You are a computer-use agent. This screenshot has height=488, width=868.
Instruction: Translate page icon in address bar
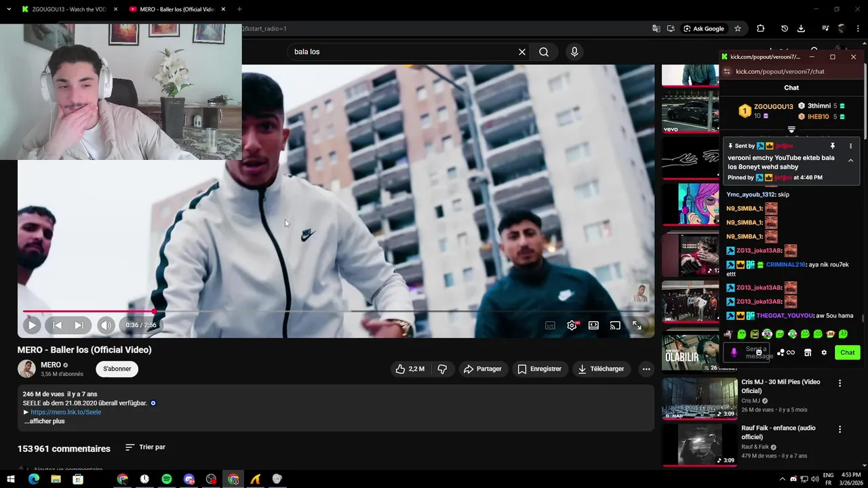656,28
